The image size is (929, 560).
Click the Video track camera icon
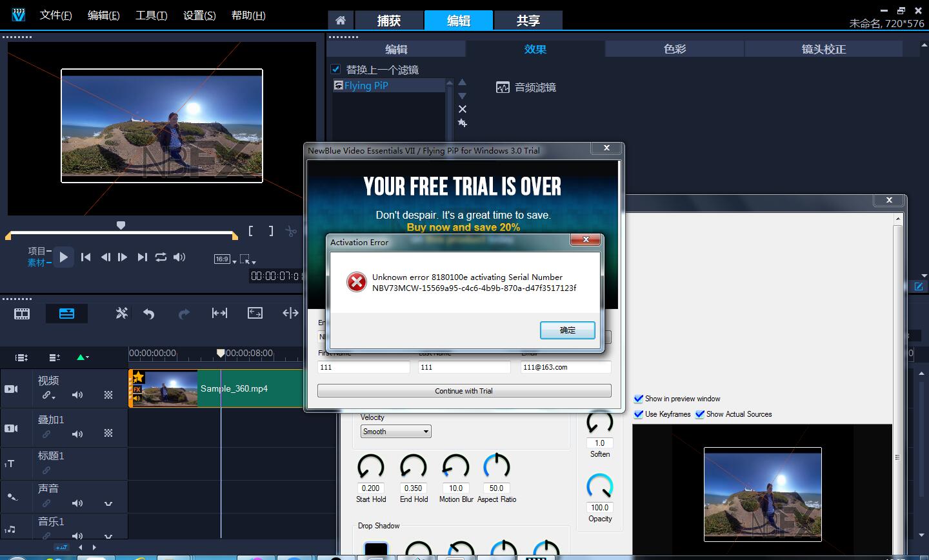tap(12, 388)
